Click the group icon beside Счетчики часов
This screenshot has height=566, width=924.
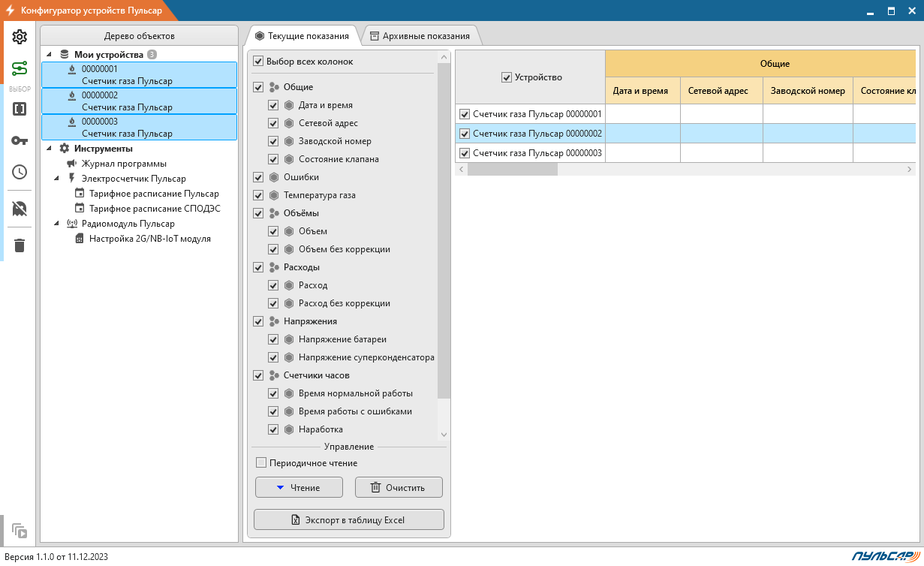click(274, 375)
